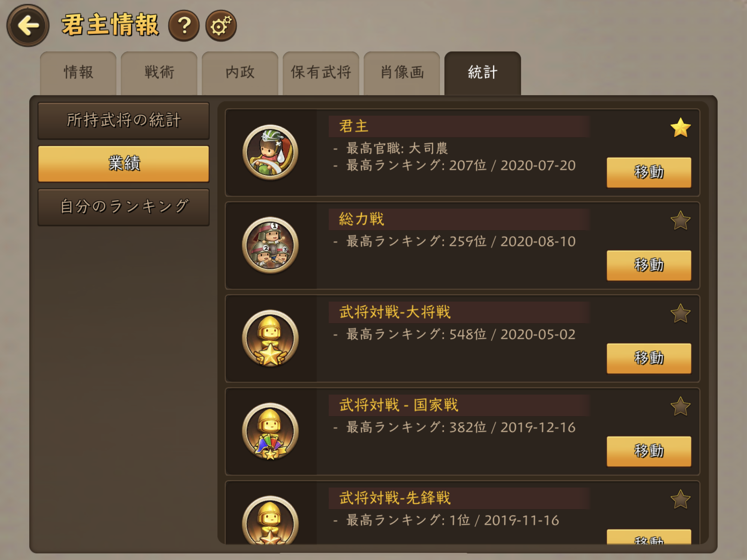The width and height of the screenshot is (747, 560).
Task: Click 移動 button for 総力戦
Action: click(649, 265)
